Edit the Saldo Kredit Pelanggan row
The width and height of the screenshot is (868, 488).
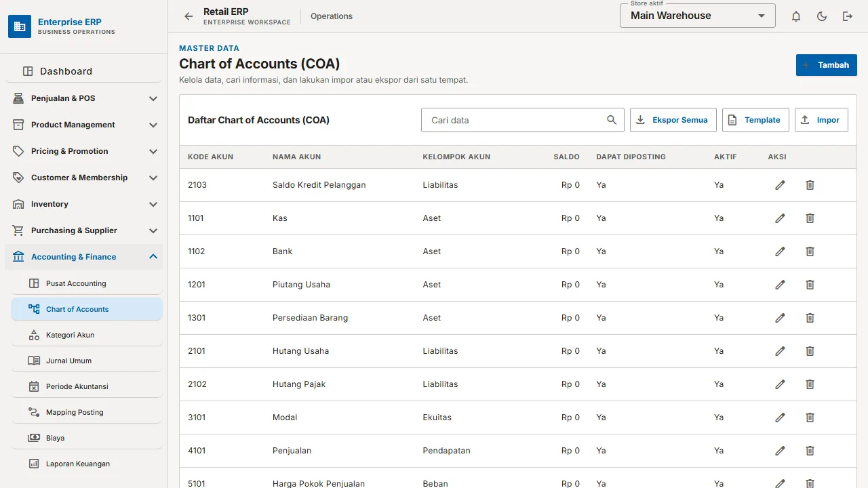point(780,185)
